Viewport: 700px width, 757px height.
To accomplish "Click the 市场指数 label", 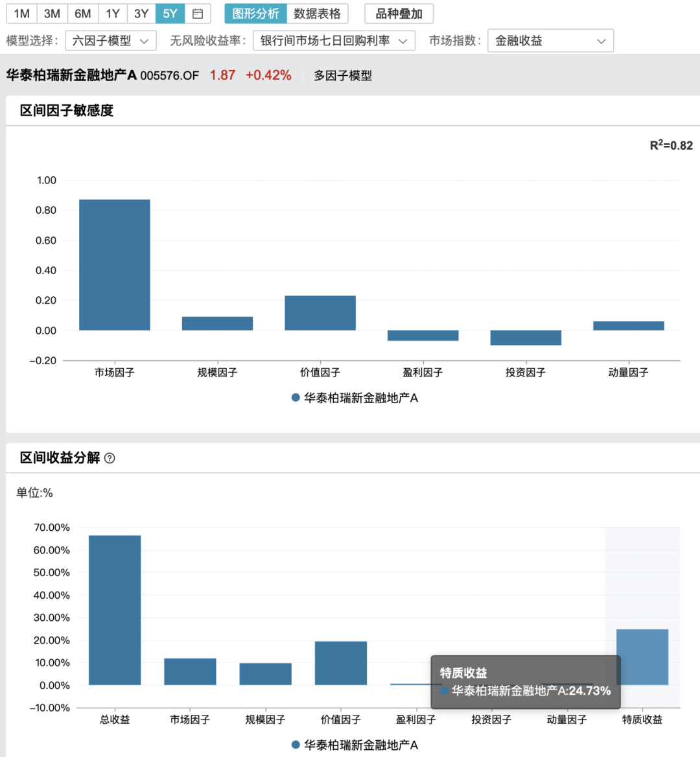I will (x=455, y=41).
